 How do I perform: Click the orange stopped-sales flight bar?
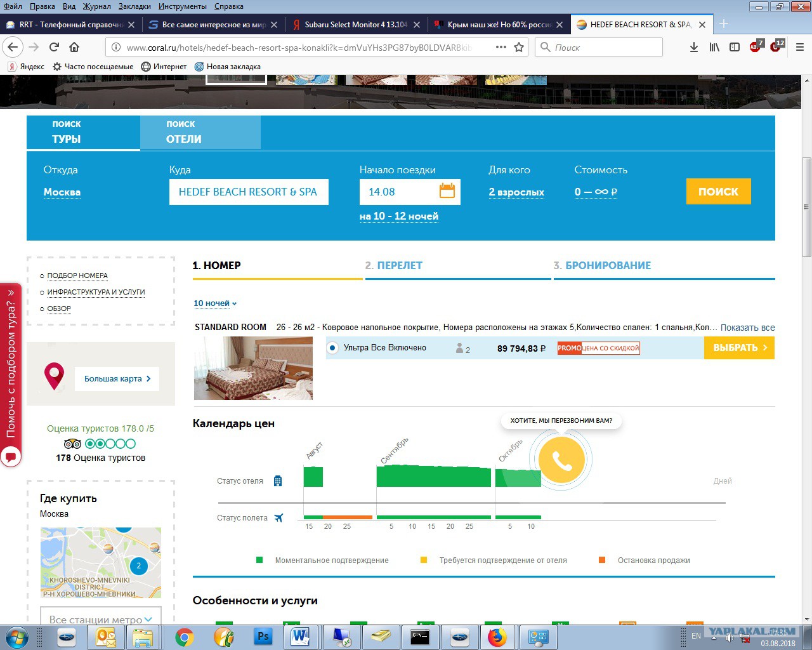click(348, 517)
